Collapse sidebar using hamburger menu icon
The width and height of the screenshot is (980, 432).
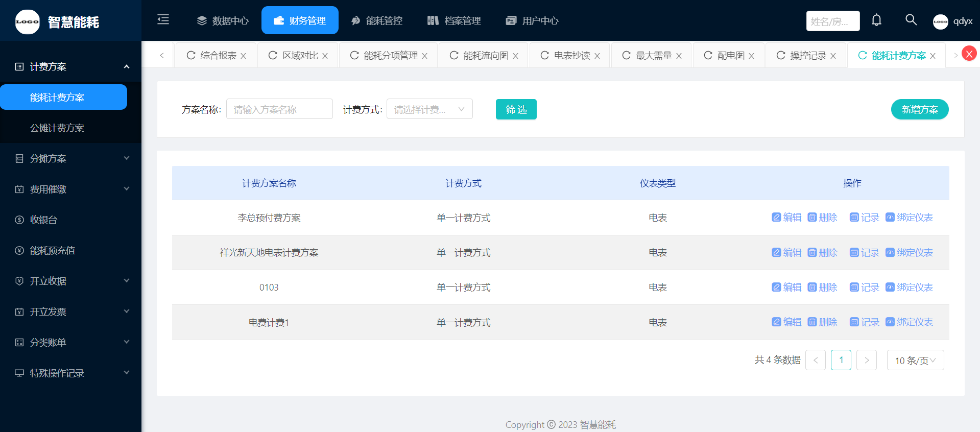point(163,20)
